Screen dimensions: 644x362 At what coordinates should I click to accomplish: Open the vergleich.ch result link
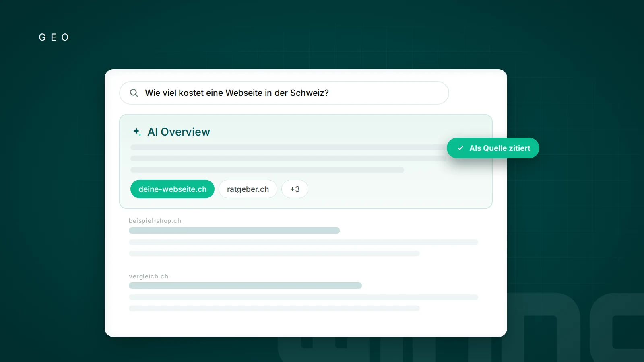[x=149, y=276]
